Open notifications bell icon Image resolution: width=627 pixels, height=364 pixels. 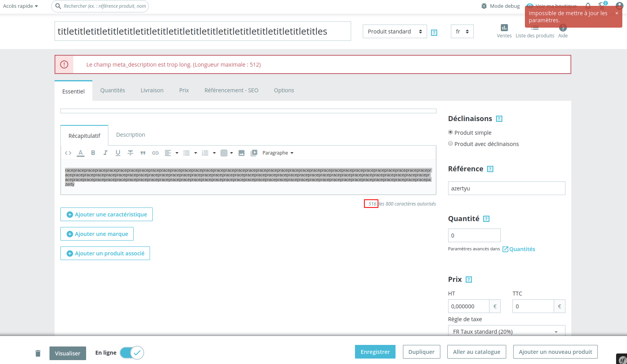pos(588,5)
